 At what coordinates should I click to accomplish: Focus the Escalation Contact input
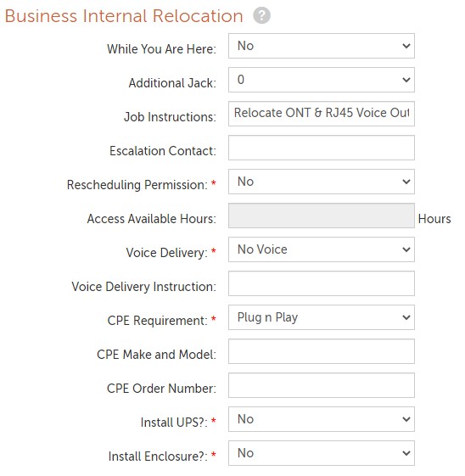(322, 148)
